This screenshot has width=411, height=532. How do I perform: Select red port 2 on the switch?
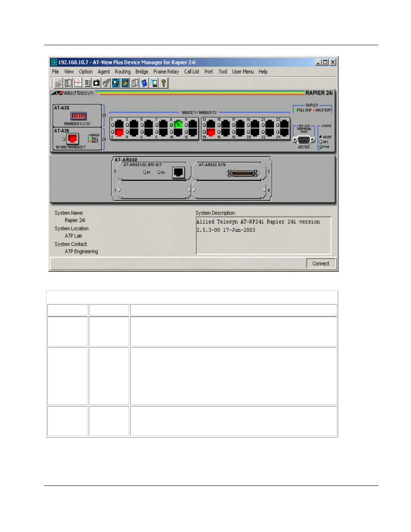pyautogui.click(x=119, y=132)
